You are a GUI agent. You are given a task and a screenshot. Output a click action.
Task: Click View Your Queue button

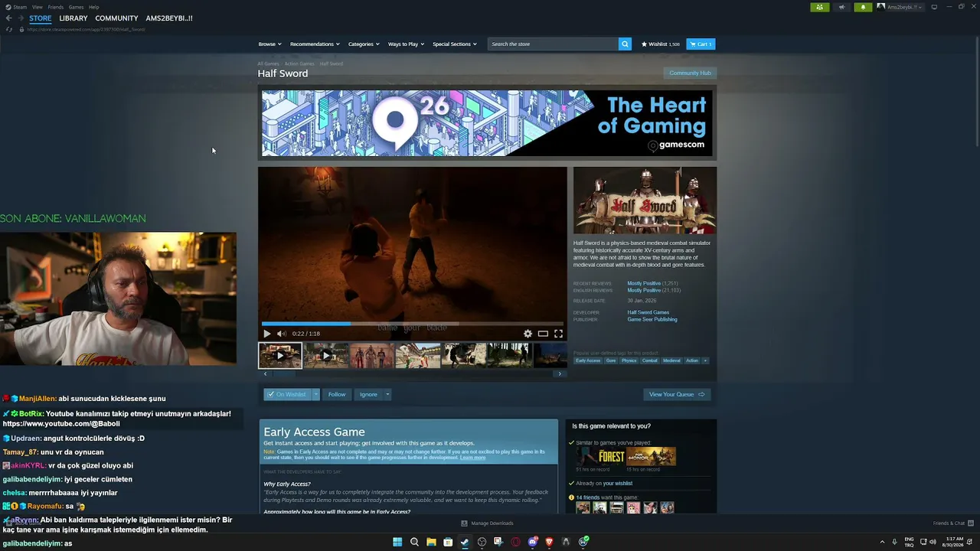[677, 394]
